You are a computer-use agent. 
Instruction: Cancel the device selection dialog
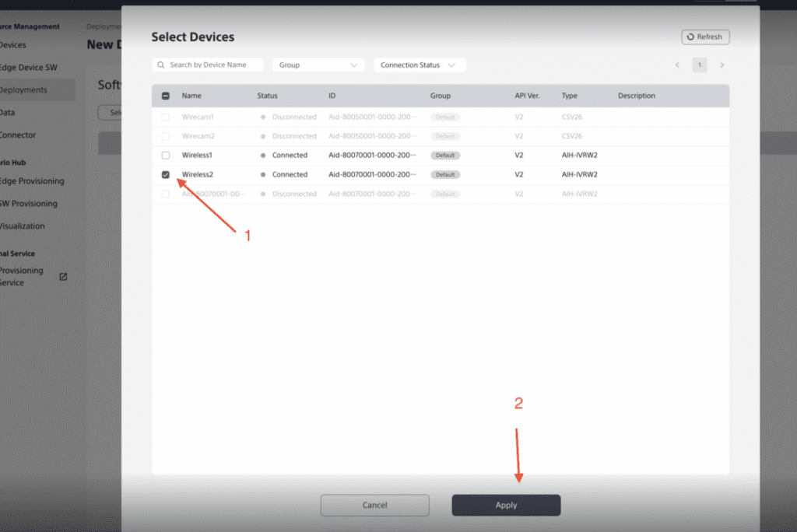[374, 505]
